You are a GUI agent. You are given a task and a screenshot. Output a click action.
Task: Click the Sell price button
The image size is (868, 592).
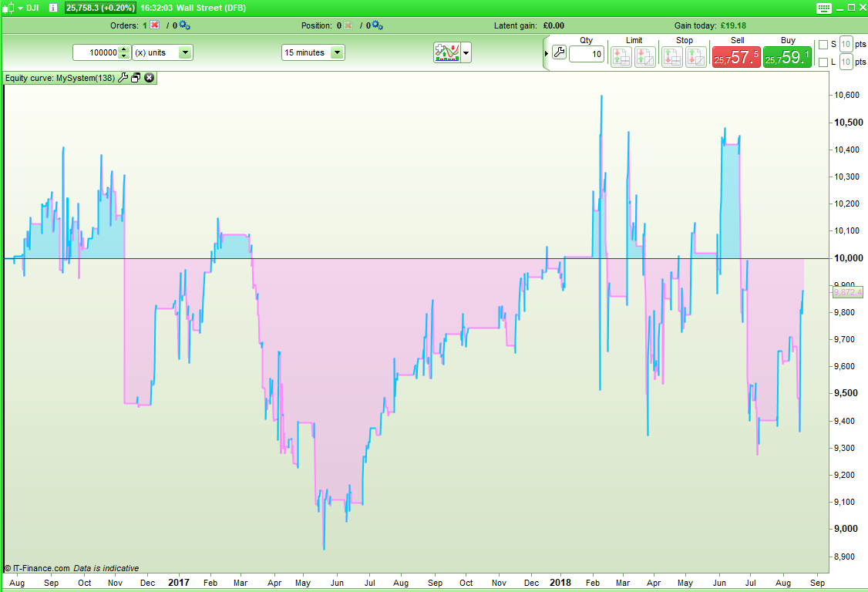pos(736,57)
